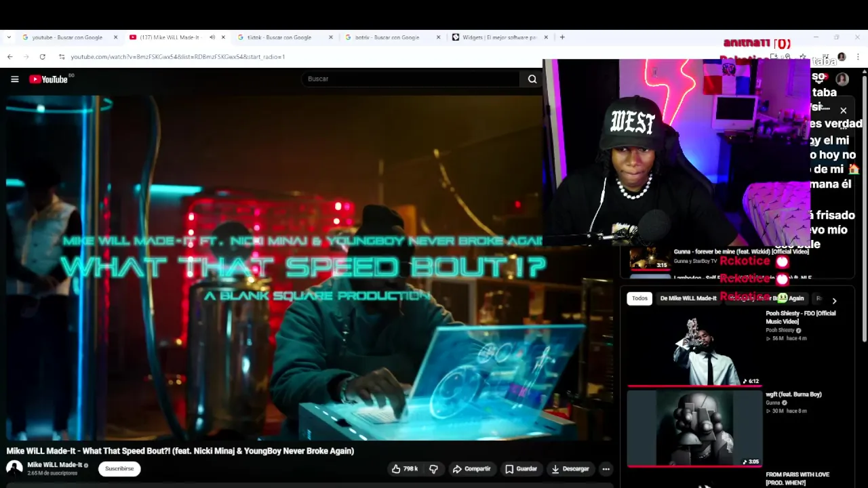Close the playlist panel with X
The image size is (868, 488).
pos(844,110)
